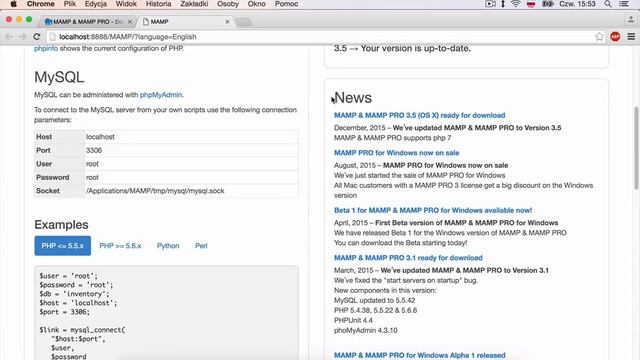Open the Apple menu
This screenshot has width=640, height=360.
(13, 4)
